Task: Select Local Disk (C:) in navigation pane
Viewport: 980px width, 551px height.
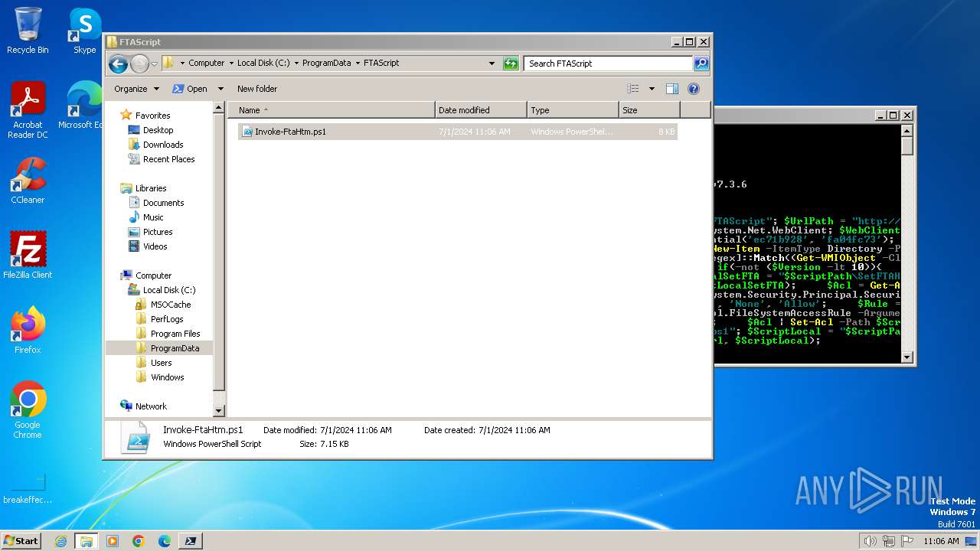Action: coord(169,290)
